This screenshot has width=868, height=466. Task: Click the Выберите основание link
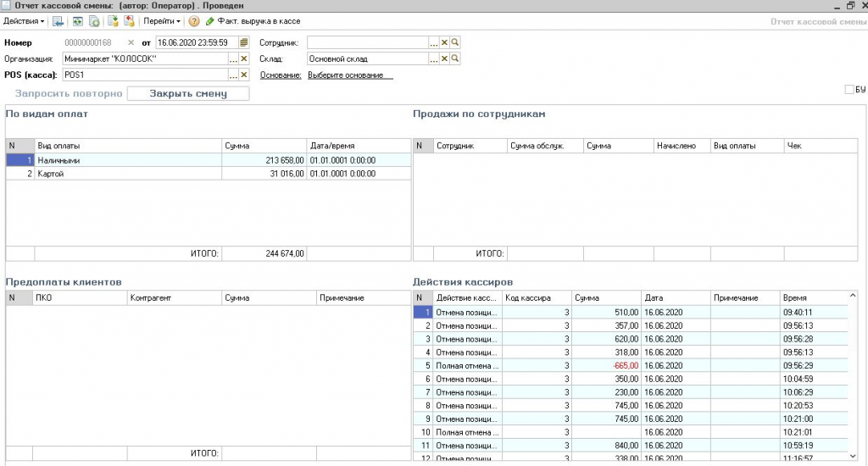(x=350, y=75)
